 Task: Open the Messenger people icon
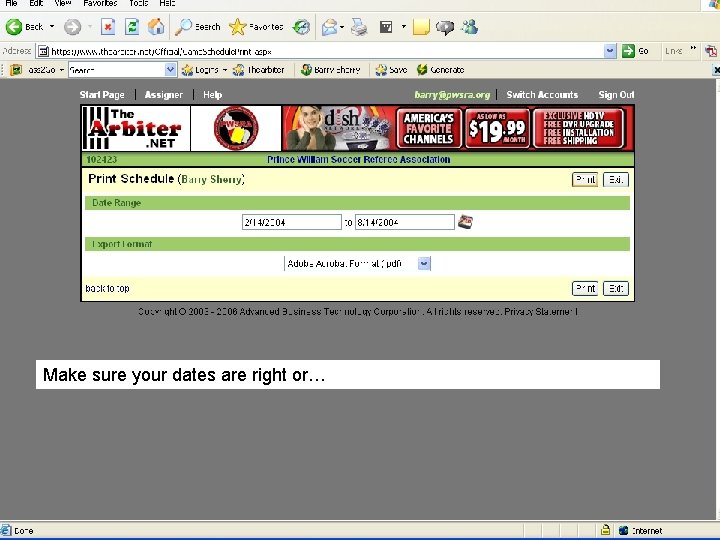point(470,27)
